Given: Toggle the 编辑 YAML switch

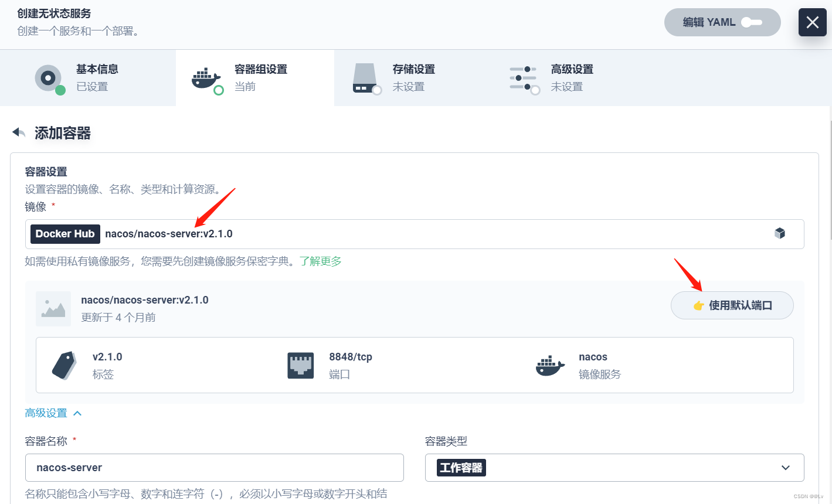Looking at the screenshot, I should pos(722,22).
